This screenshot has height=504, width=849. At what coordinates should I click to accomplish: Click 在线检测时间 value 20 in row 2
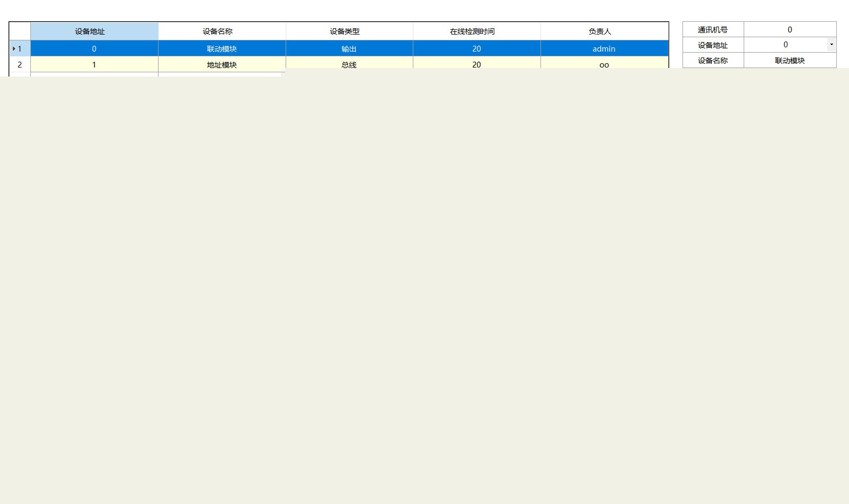[x=477, y=63]
